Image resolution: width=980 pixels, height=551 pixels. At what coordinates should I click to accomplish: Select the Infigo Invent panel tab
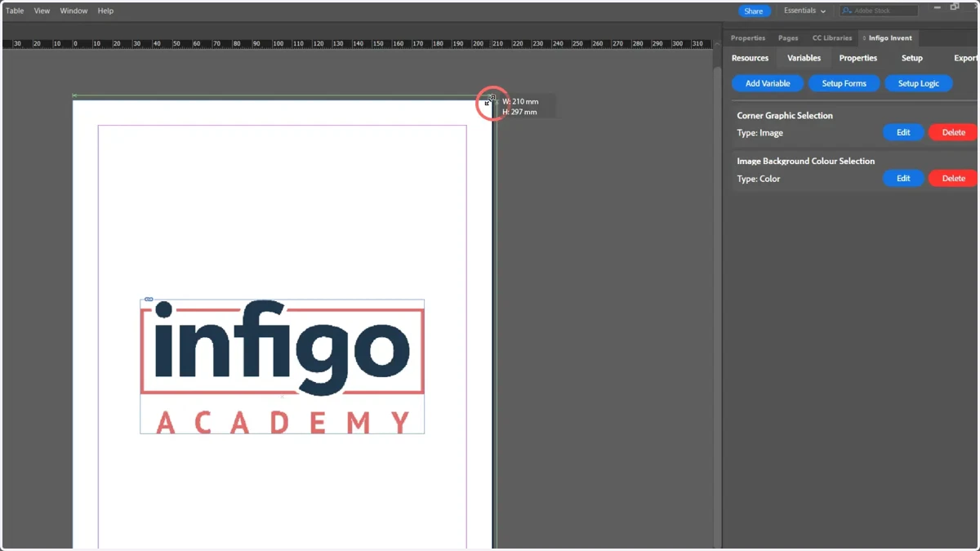pos(889,38)
